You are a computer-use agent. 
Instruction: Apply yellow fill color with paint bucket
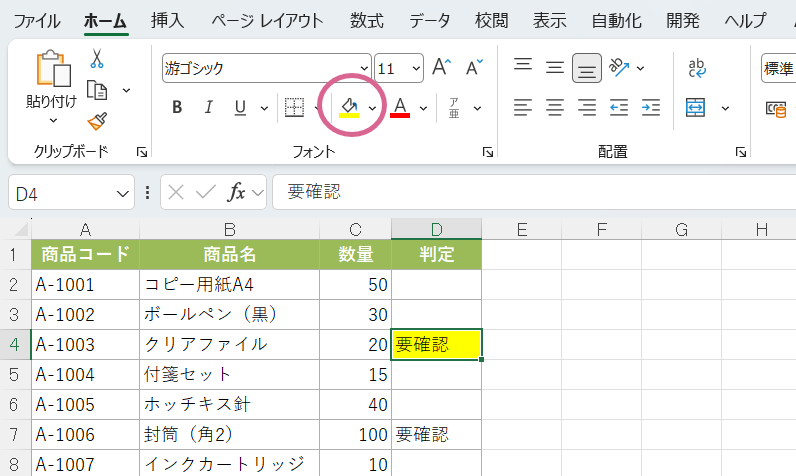pos(349,108)
